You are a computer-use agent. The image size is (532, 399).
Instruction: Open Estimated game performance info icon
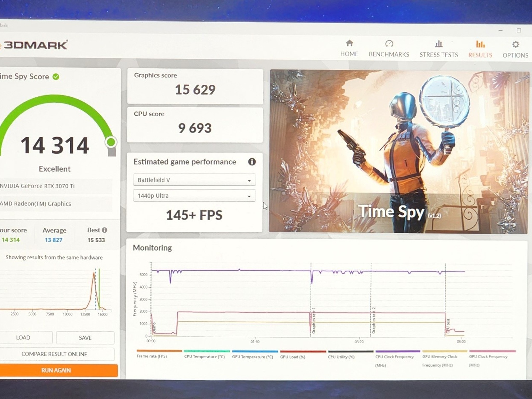pos(252,162)
